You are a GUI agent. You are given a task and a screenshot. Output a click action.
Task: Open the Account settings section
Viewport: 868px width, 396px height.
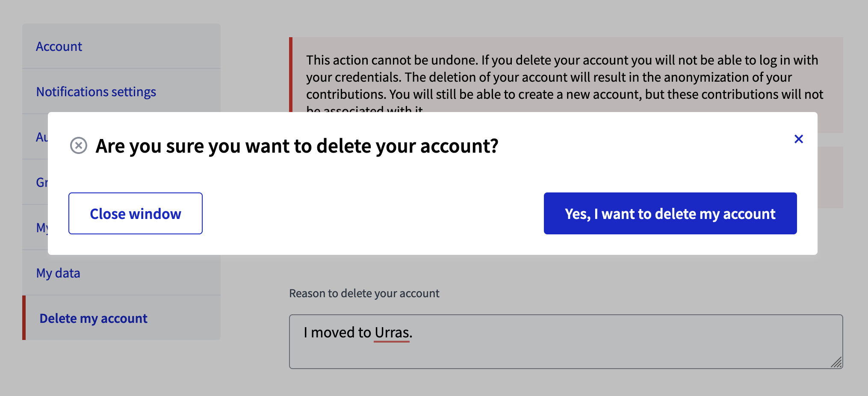59,46
